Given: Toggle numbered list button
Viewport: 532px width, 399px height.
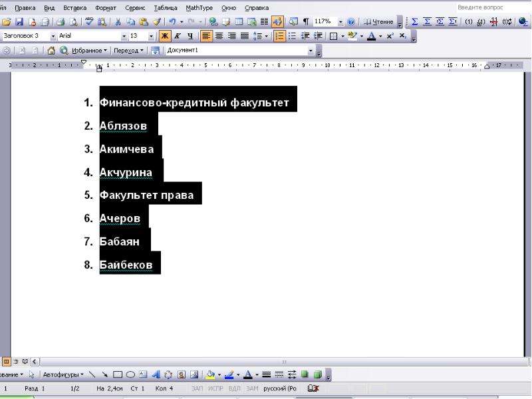Looking at the screenshot, I should click(279, 36).
